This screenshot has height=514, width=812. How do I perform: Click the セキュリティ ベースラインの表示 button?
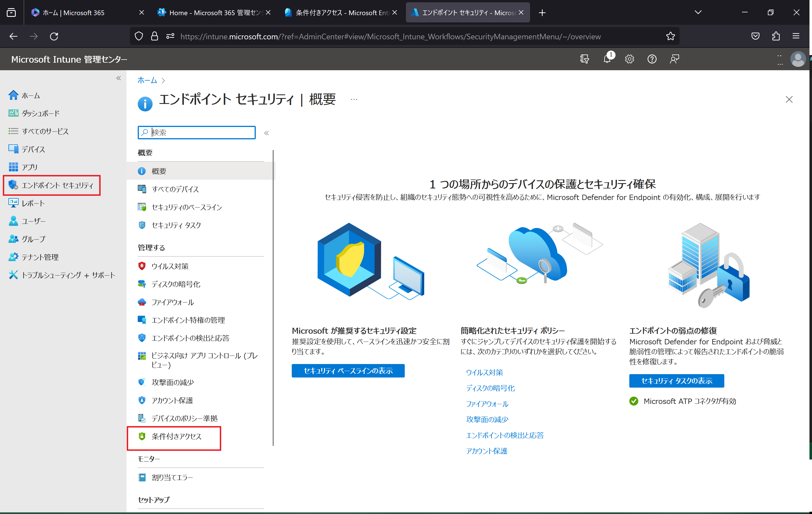click(348, 370)
